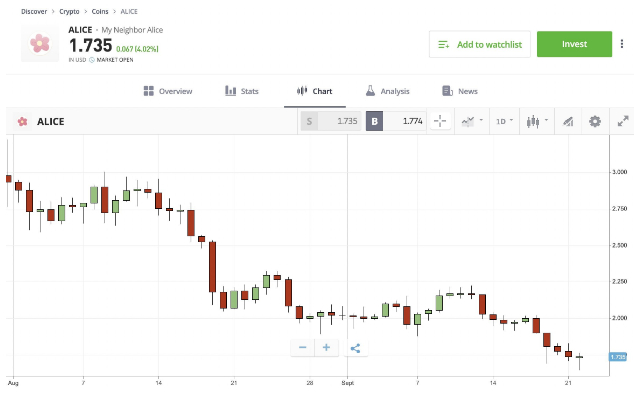The width and height of the screenshot is (634, 398).
Task: Open the Analysis tab
Action: [387, 91]
